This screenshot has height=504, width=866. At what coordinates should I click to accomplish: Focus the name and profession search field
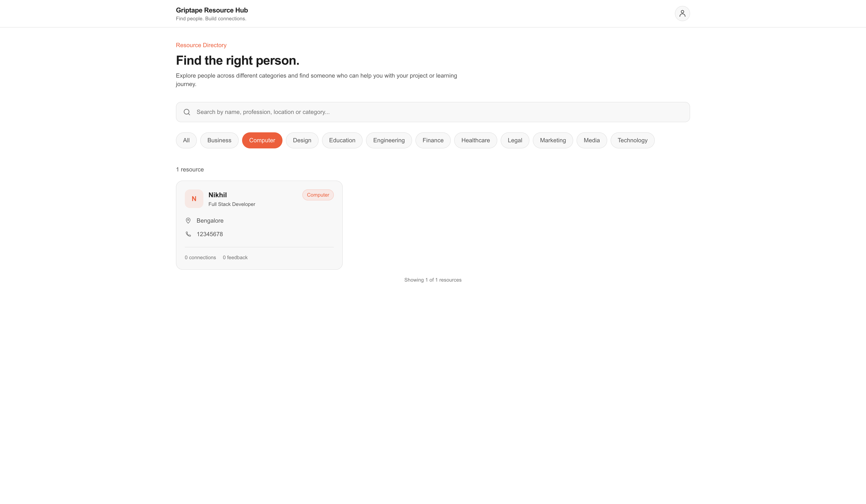point(433,112)
